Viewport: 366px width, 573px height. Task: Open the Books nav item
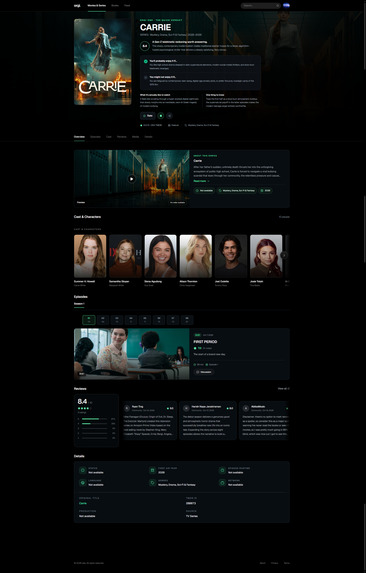115,5
